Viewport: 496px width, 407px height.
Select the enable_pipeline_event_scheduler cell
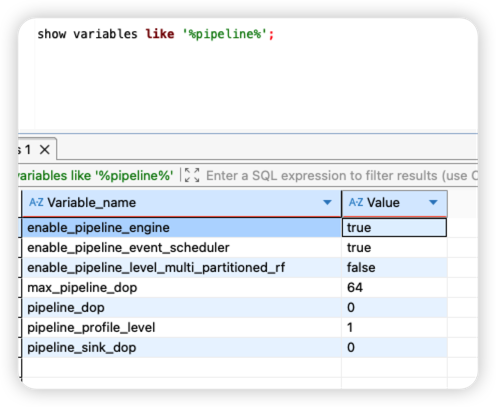(x=182, y=248)
